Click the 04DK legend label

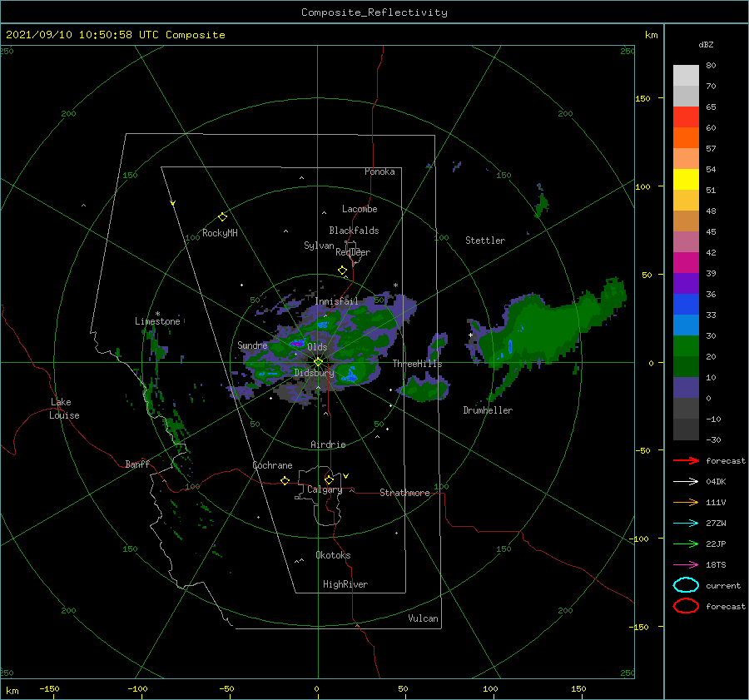click(x=716, y=482)
